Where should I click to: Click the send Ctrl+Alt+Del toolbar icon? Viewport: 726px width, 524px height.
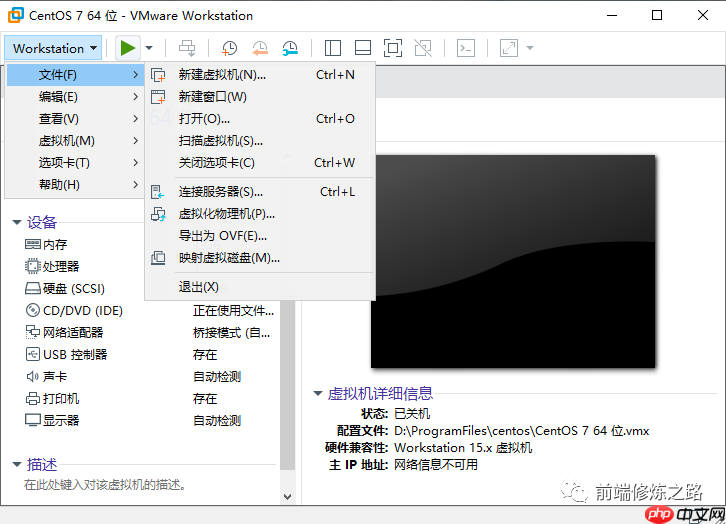[x=187, y=48]
